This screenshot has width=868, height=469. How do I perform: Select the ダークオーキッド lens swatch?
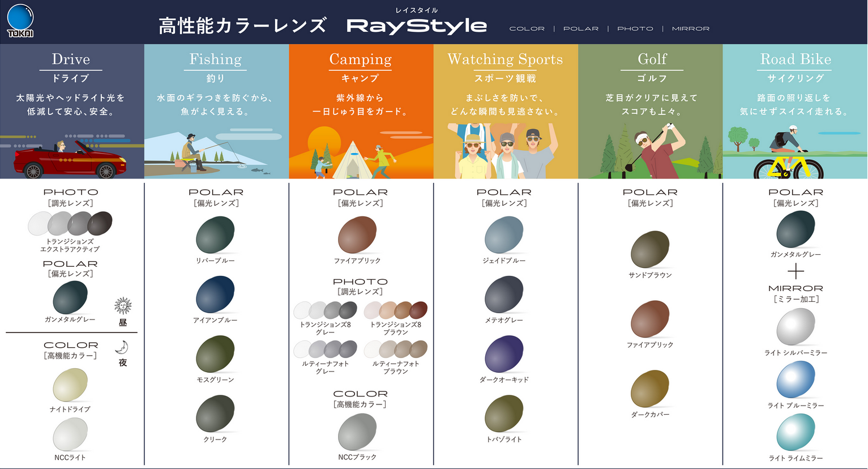(x=504, y=354)
